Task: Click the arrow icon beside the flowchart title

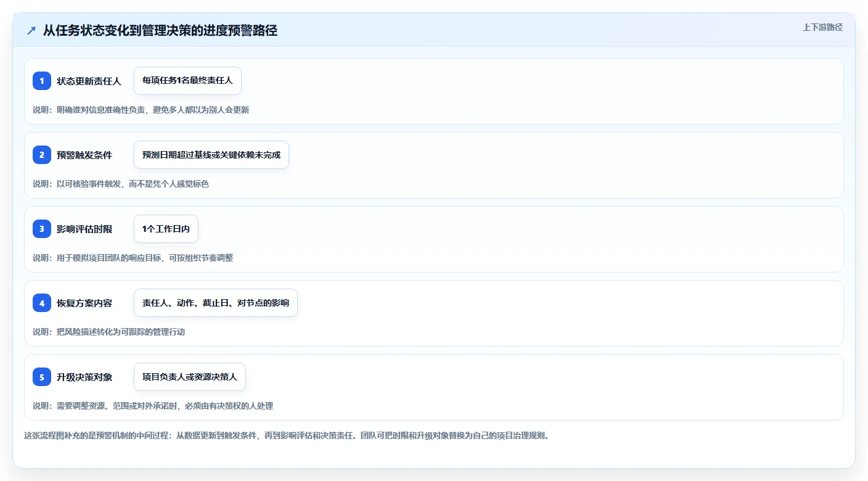Action: (x=31, y=31)
